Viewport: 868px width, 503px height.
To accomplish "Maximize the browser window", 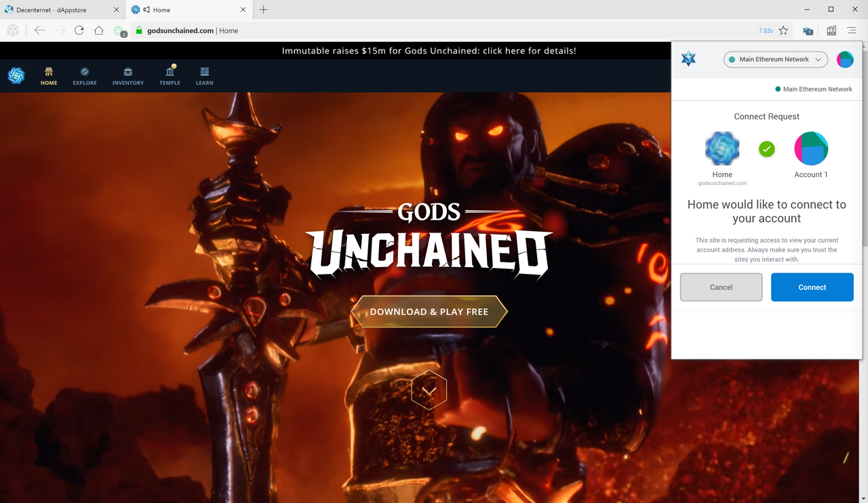I will pyautogui.click(x=831, y=9).
